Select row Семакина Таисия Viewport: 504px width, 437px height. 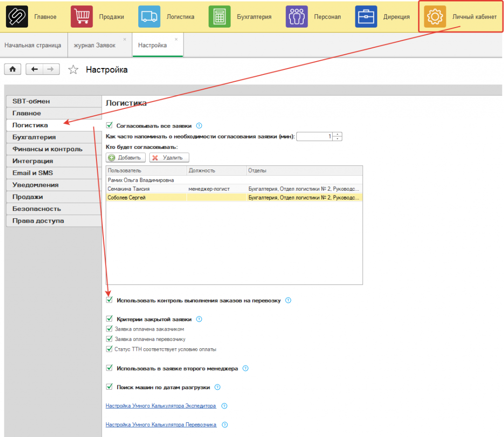pyautogui.click(x=234, y=189)
